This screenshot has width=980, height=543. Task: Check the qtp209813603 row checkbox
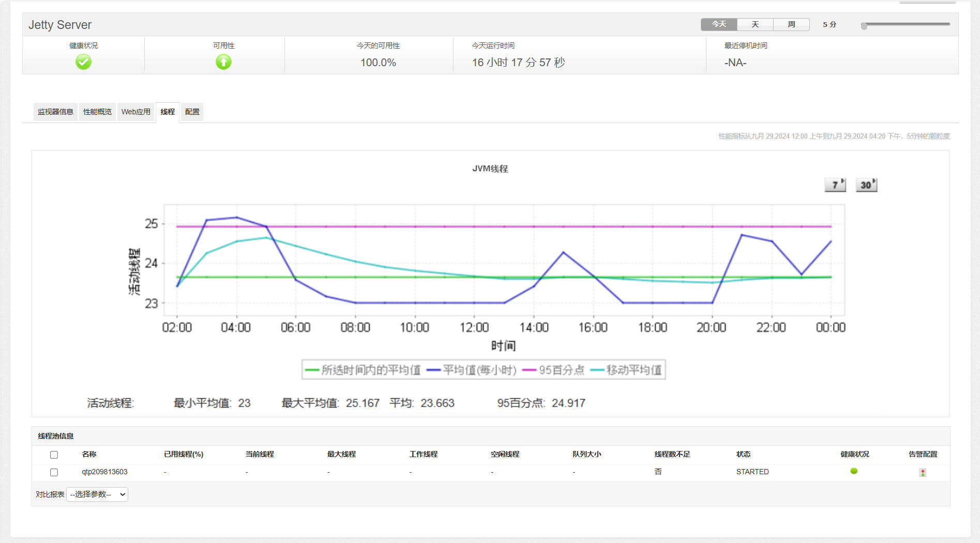tap(54, 472)
